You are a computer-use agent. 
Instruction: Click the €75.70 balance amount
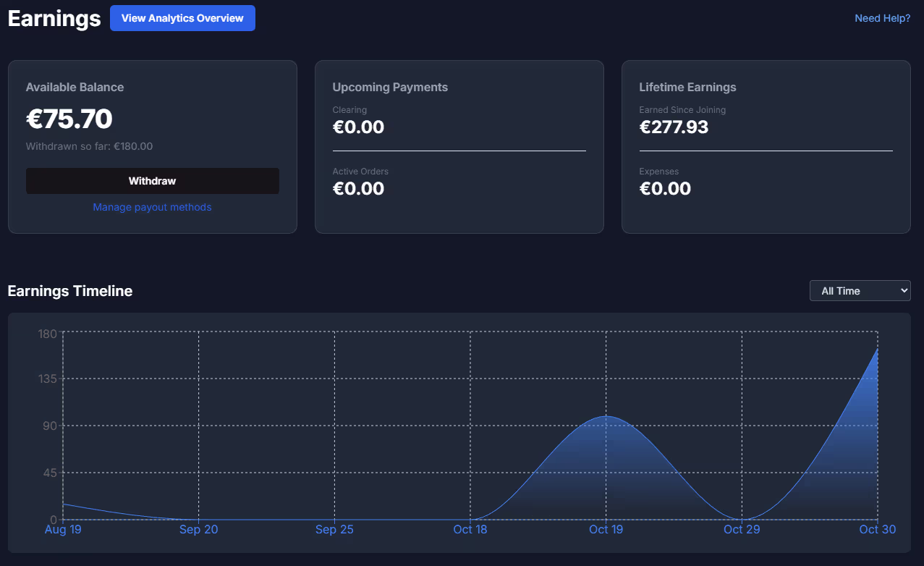click(69, 118)
